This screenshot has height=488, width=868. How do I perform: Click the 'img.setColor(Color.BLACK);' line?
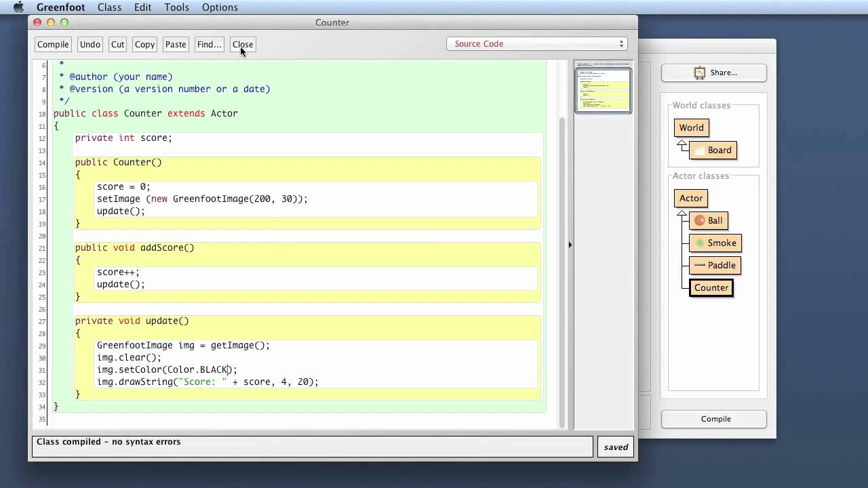click(167, 369)
